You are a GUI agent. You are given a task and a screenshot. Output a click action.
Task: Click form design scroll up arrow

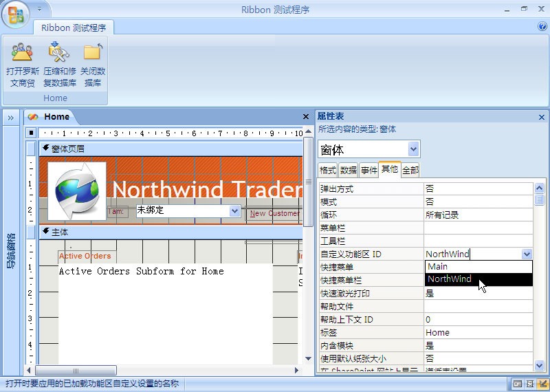click(308, 131)
